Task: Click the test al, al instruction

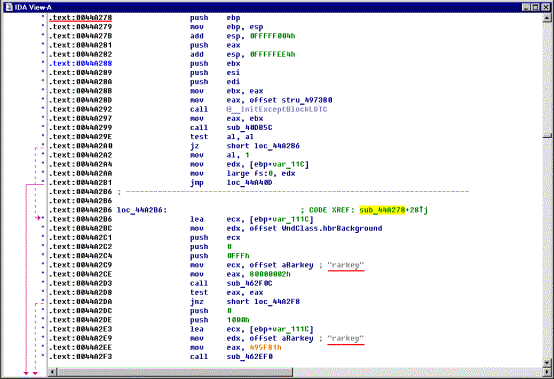Action: tap(222, 137)
